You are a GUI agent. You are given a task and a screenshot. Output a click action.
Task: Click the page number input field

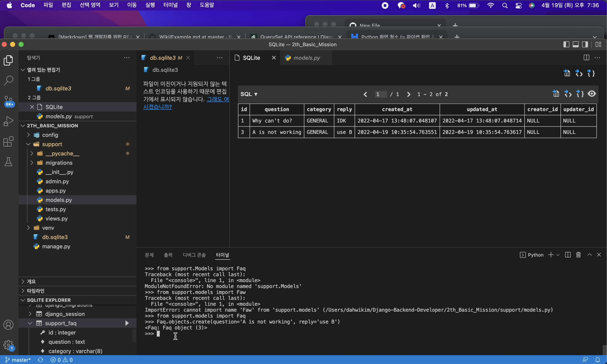(380, 94)
